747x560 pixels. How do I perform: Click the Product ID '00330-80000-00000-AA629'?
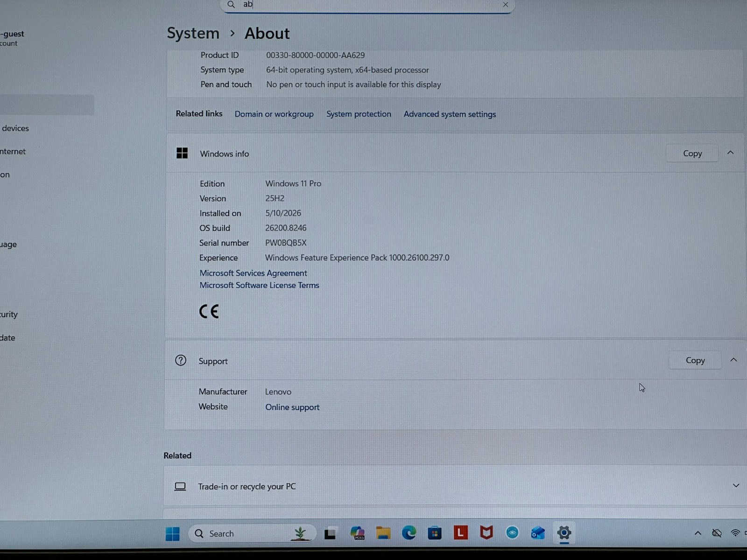tap(315, 55)
